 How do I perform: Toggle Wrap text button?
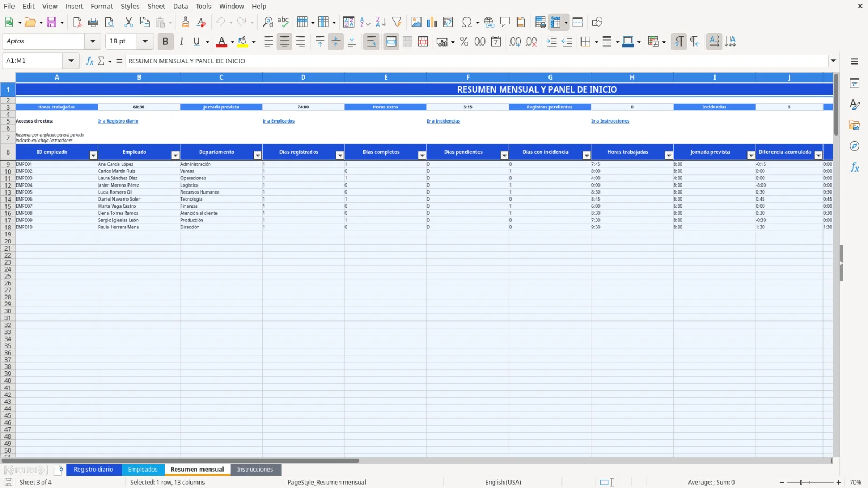(372, 42)
